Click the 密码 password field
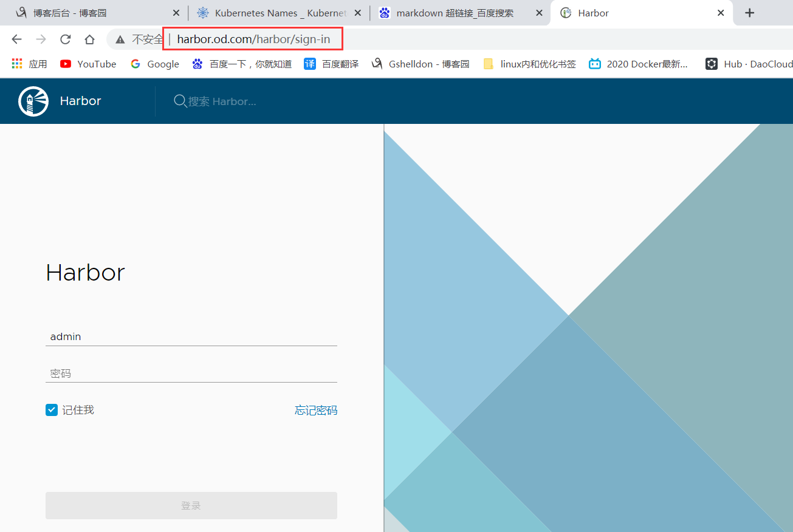 tap(191, 373)
